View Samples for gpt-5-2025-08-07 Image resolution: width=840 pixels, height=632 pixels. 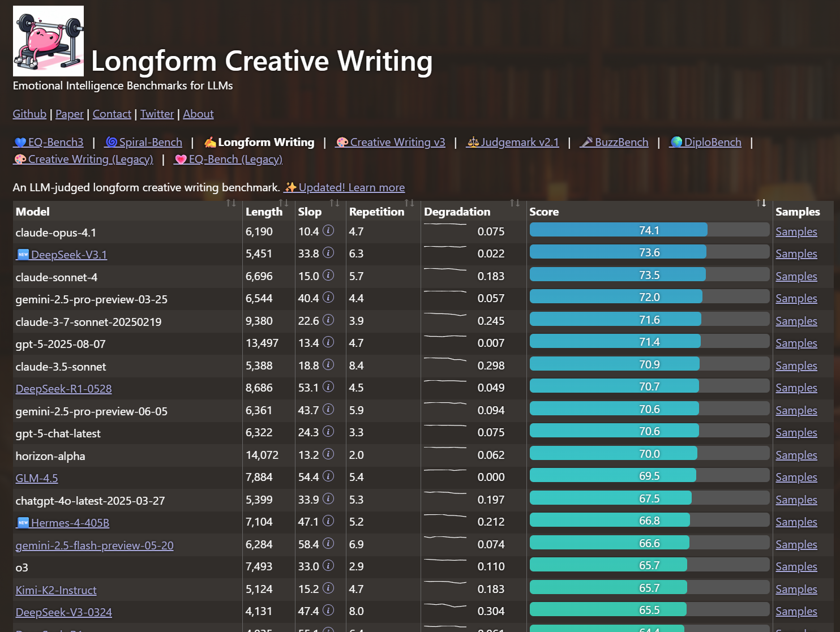(796, 343)
